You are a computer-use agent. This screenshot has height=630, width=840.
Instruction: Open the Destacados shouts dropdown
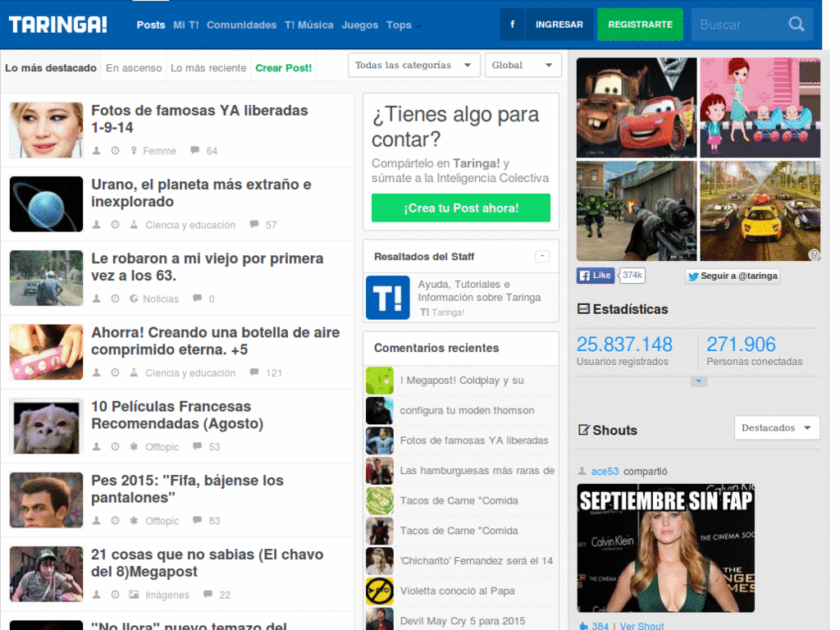[777, 428]
